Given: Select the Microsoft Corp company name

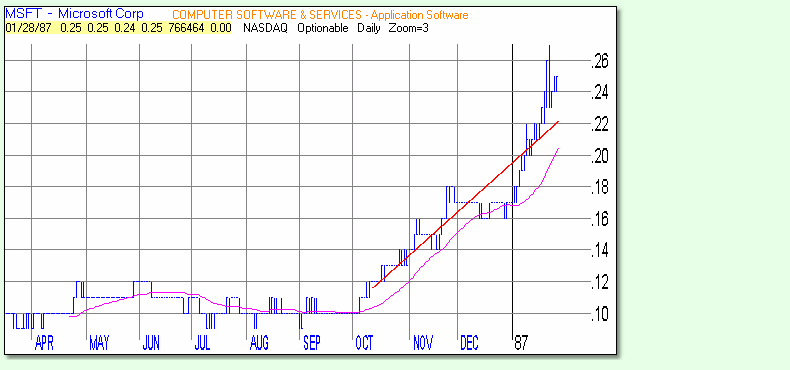Looking at the screenshot, I should click(x=101, y=14).
